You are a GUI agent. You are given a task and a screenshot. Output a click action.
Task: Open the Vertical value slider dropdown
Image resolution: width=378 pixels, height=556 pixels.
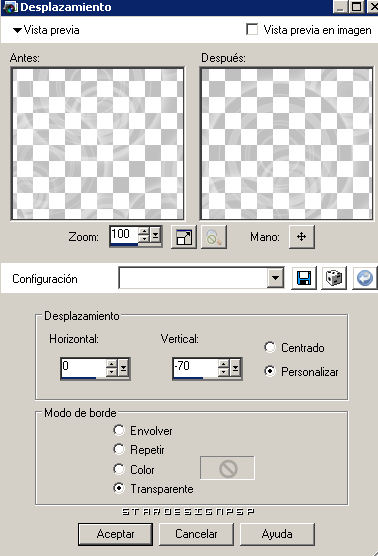tap(235, 367)
